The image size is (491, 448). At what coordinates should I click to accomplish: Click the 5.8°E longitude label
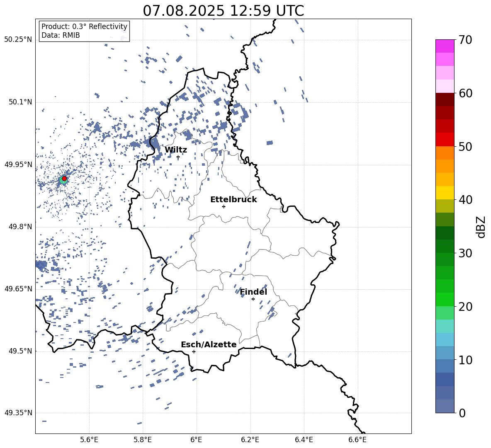(143, 440)
